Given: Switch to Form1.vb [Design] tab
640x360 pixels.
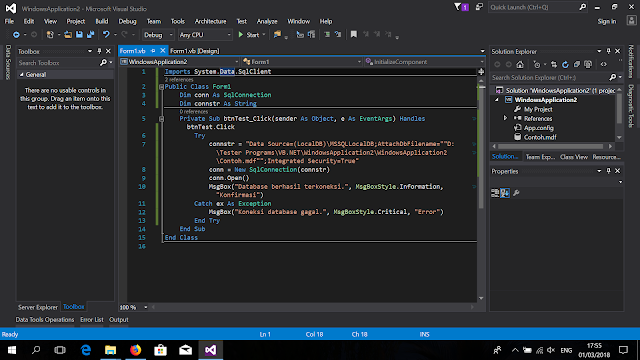Looking at the screenshot, I should pos(195,51).
